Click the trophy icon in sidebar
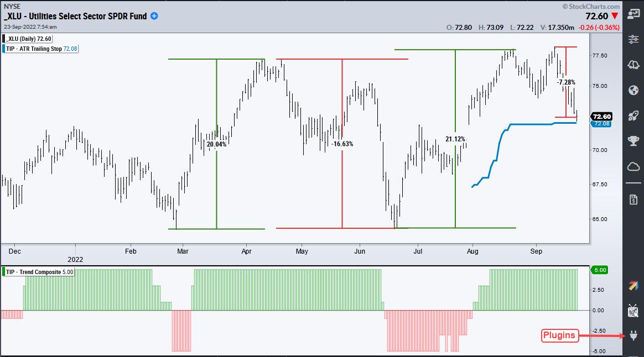The image size is (644, 357). (633, 141)
